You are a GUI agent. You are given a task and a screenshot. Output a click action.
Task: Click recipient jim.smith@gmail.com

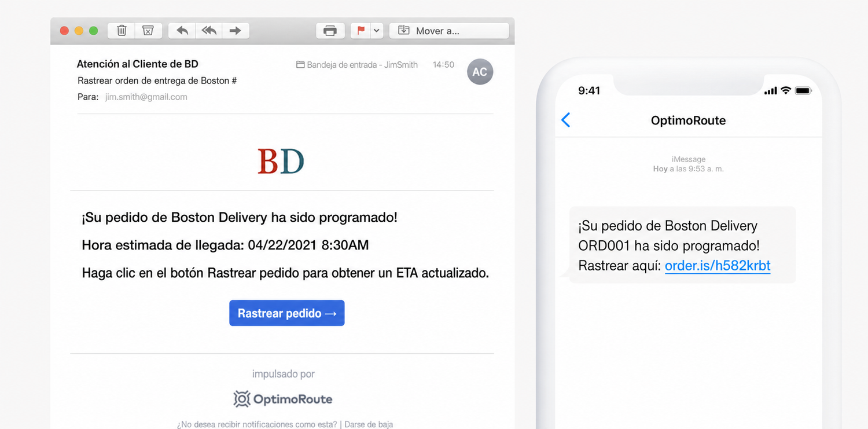[146, 97]
